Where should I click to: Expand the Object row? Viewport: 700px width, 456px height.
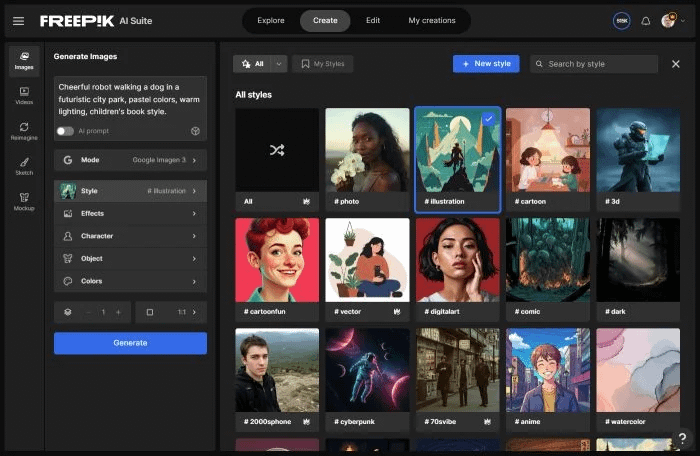click(x=130, y=259)
